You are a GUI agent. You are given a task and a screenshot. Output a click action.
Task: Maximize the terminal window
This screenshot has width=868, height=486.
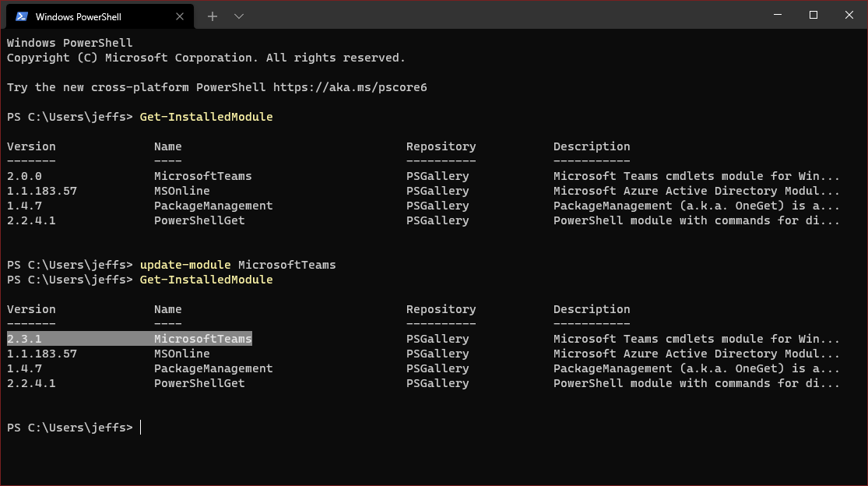pyautogui.click(x=814, y=15)
